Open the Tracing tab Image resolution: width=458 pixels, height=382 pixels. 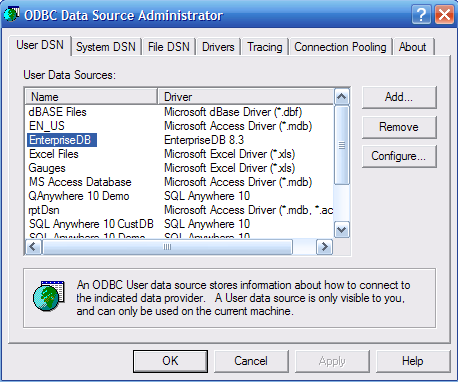pyautogui.click(x=265, y=47)
